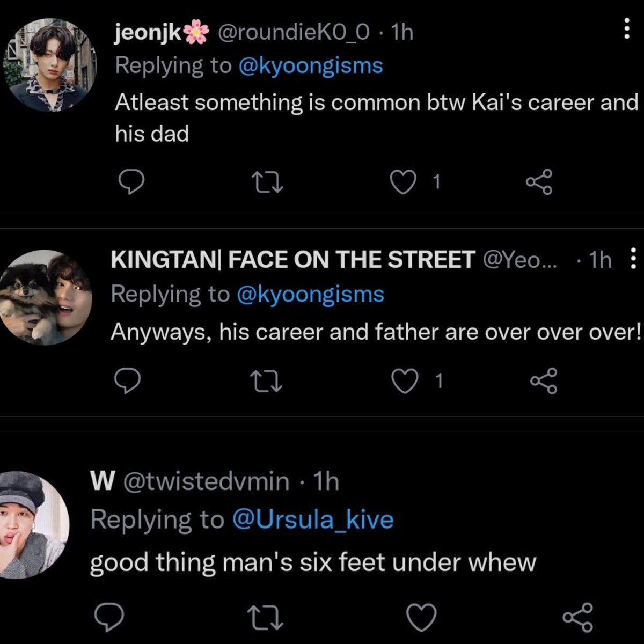Open the @Ursula_kive mention link
Image resolution: width=644 pixels, height=644 pixels.
pos(313,519)
